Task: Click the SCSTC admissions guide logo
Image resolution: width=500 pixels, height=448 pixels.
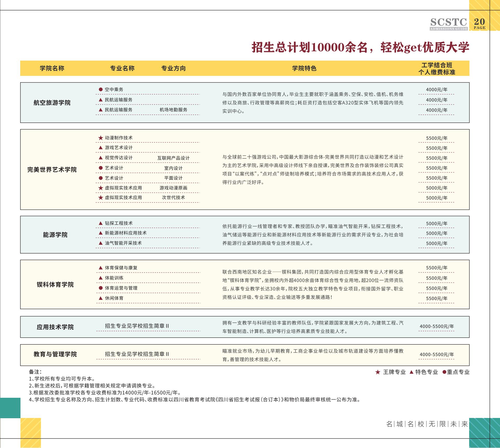Action: pyautogui.click(x=449, y=24)
